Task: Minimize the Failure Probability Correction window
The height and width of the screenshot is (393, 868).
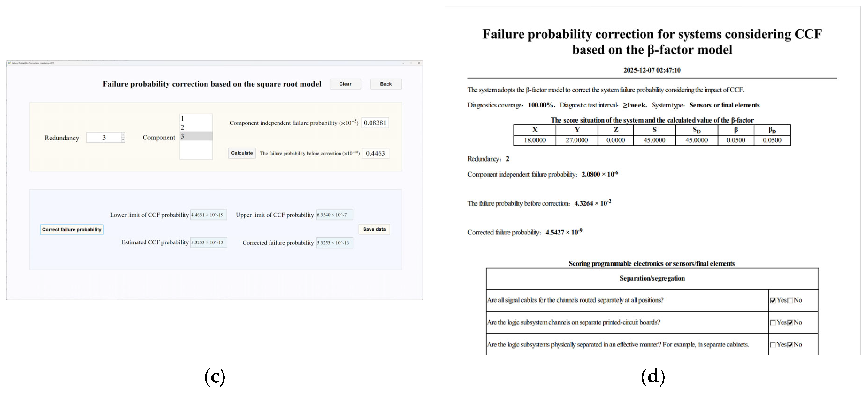Action: point(403,63)
